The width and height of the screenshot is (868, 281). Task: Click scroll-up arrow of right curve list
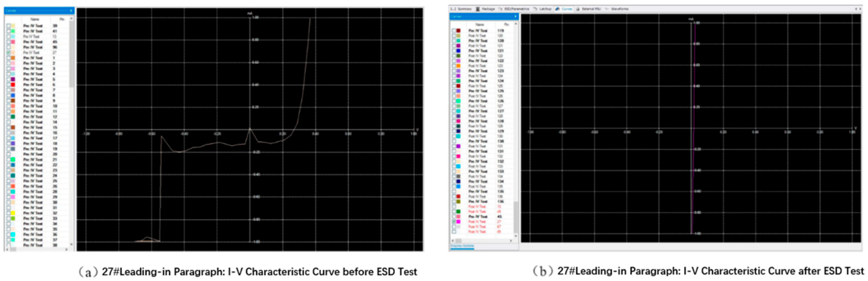[x=516, y=24]
